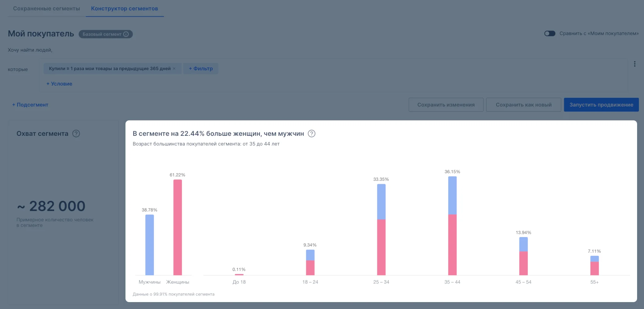644x309 pixels.
Task: Click Сохранить как новый button
Action: tap(524, 105)
